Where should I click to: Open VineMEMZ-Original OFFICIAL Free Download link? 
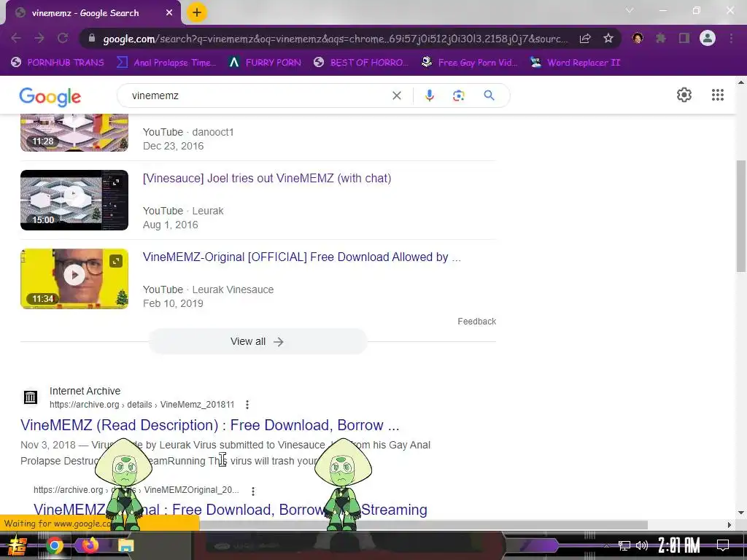[x=301, y=257]
